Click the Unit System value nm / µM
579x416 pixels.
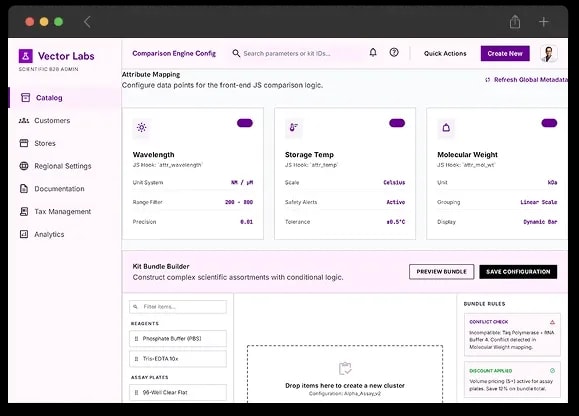click(242, 182)
